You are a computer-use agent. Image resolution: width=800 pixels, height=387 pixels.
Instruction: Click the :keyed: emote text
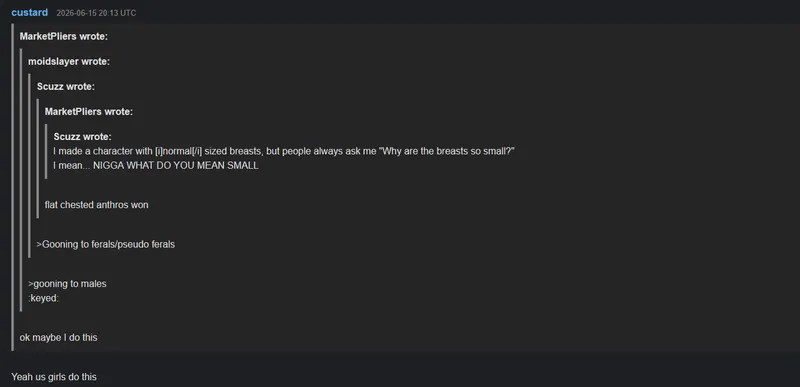pyautogui.click(x=43, y=298)
